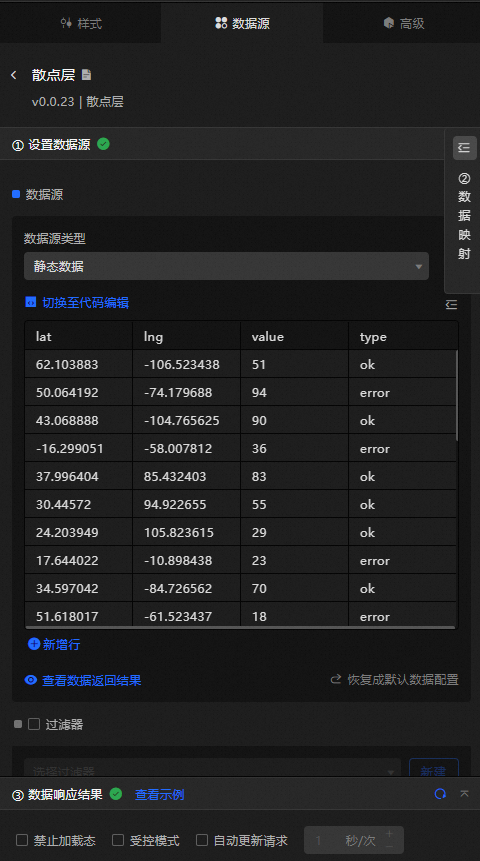Switch to the 样式 tab
This screenshot has height=861, width=480.
(x=81, y=23)
